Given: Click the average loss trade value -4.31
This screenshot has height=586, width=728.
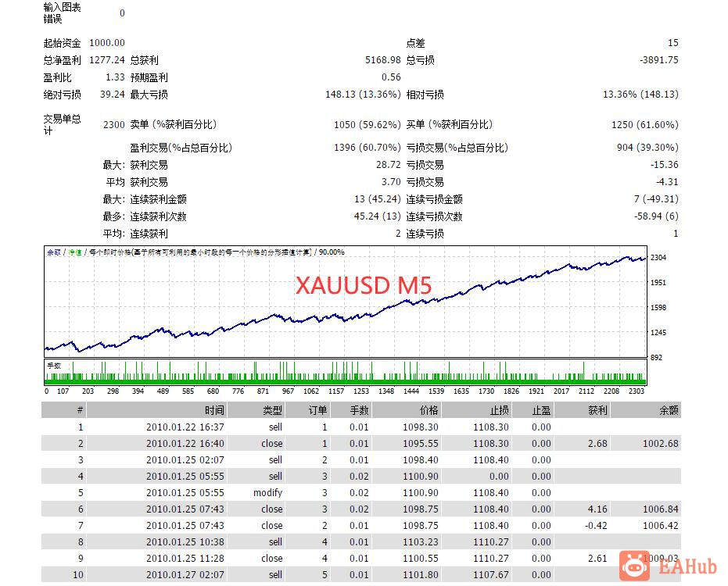Looking at the screenshot, I should tap(667, 182).
